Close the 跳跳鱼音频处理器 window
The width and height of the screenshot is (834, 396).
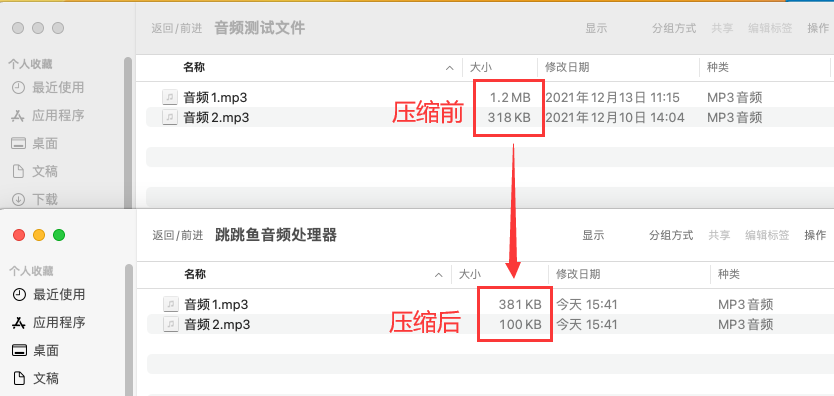19,235
